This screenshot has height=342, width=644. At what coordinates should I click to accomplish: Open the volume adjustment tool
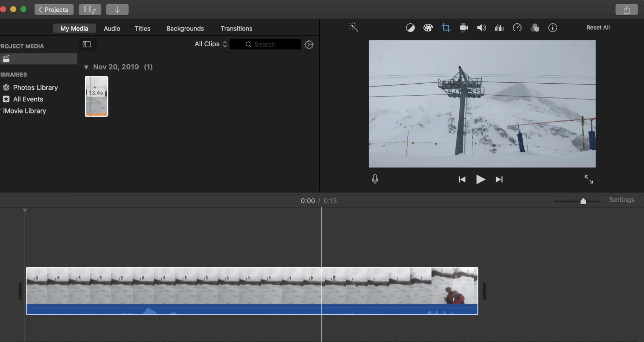(x=481, y=28)
